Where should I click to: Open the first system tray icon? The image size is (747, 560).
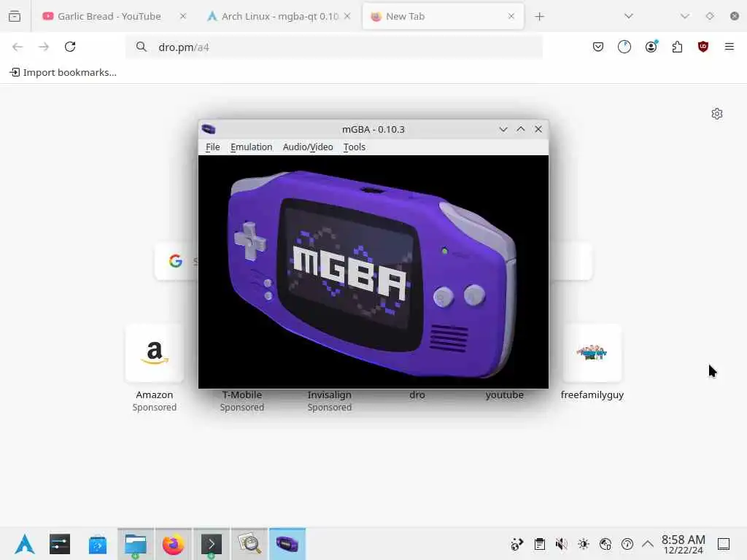[x=517, y=544]
